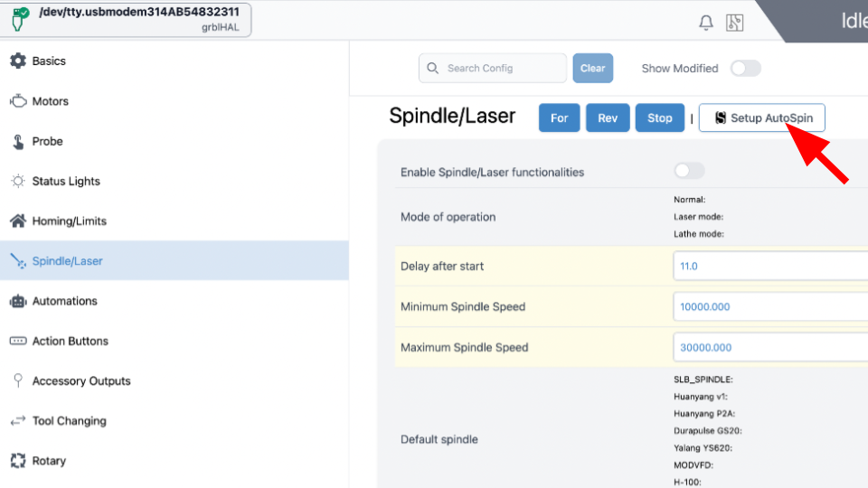Click the Delay after start field
The height and width of the screenshot is (488, 868).
point(770,266)
